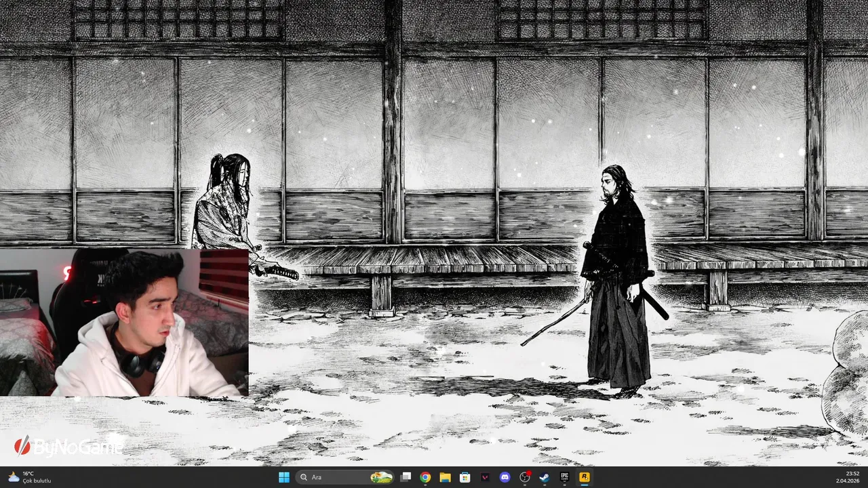Open Discord from the taskbar

click(505, 477)
